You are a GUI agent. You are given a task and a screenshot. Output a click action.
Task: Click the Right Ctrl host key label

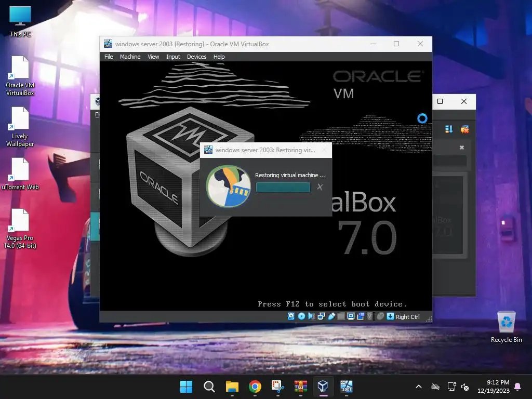407,317
